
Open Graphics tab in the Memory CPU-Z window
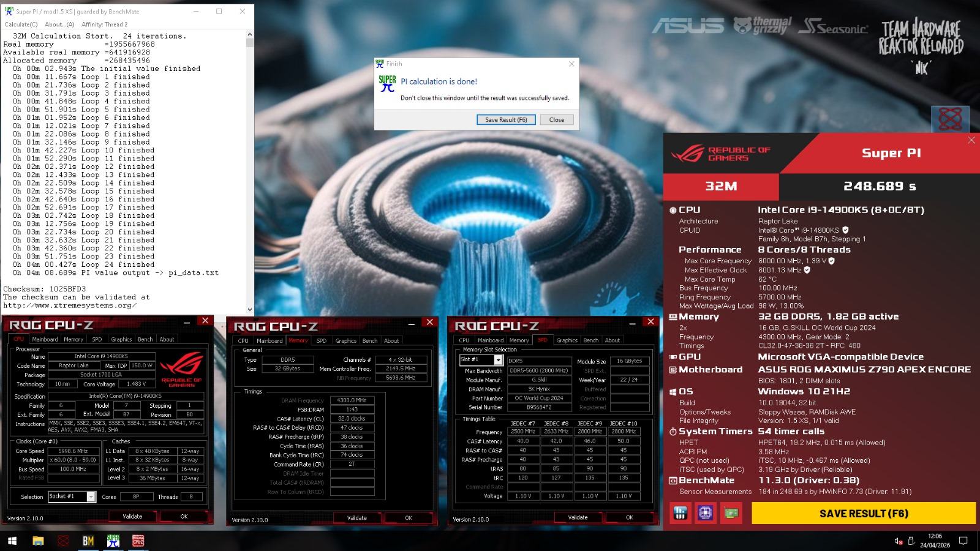[x=346, y=340]
